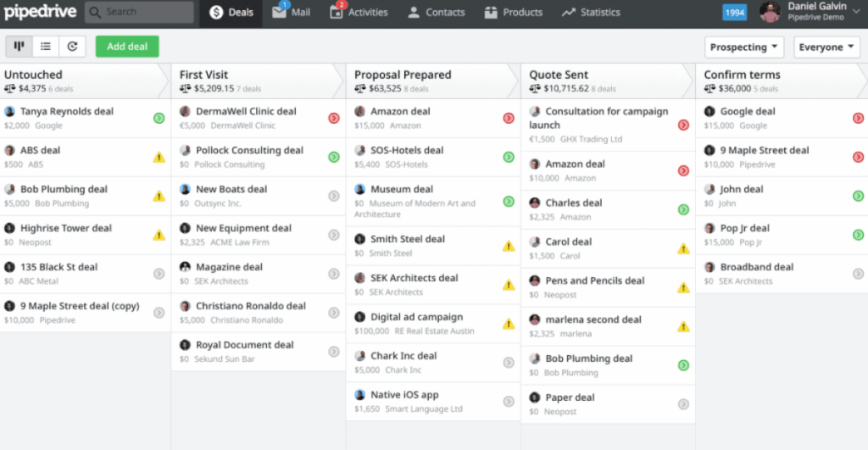
Task: Click Smith Steel deal warning icon
Action: point(509,247)
